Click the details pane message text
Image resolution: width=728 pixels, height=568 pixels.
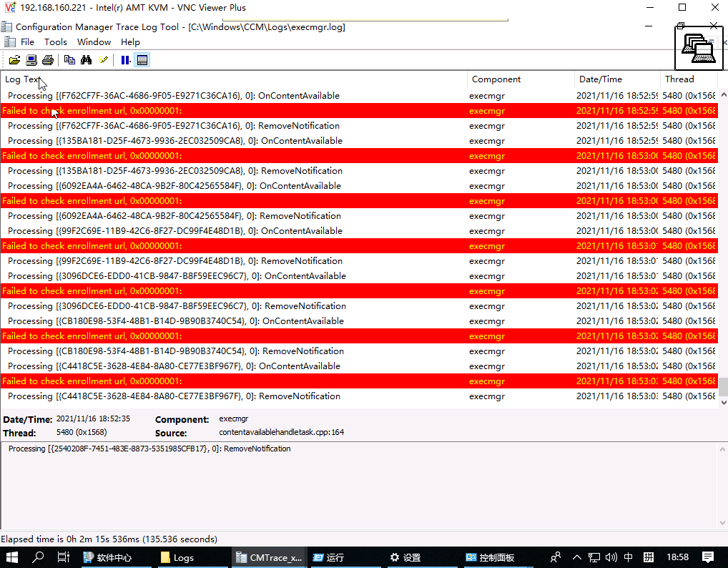click(x=149, y=449)
